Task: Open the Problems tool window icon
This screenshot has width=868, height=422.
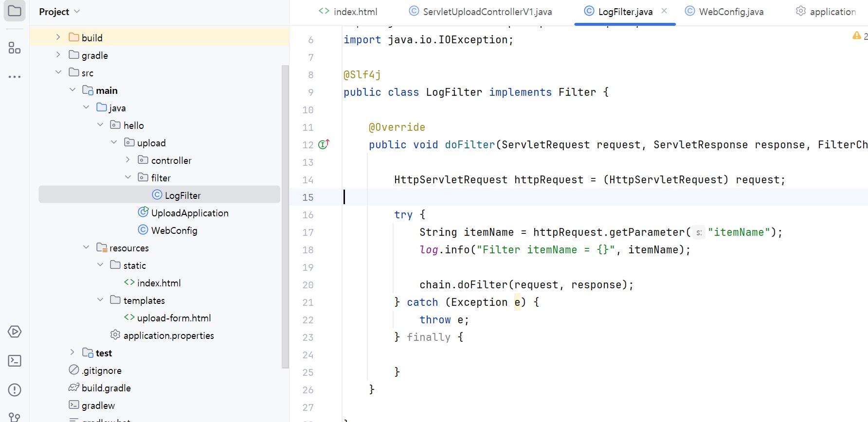Action: (15, 390)
